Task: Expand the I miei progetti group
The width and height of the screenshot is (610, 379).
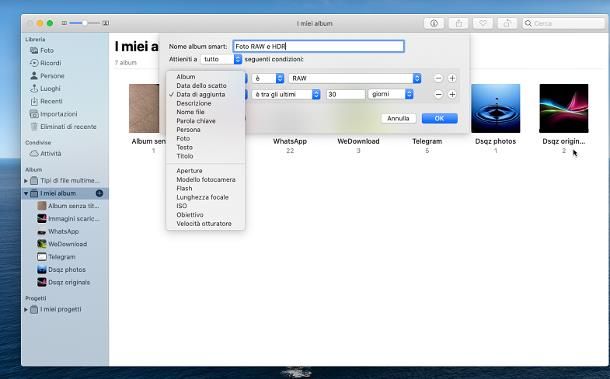Action: click(26, 310)
